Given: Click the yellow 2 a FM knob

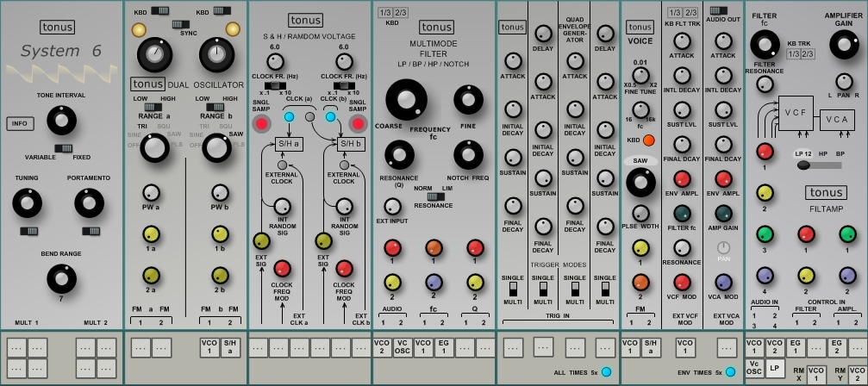Looking at the screenshot, I should (x=151, y=276).
